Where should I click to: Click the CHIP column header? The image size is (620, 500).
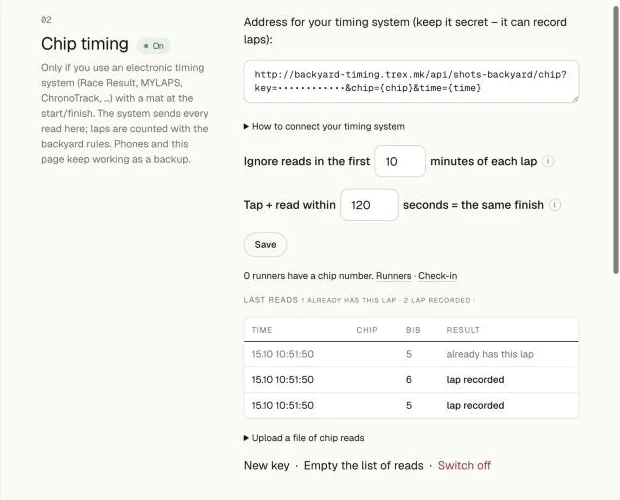click(367, 330)
